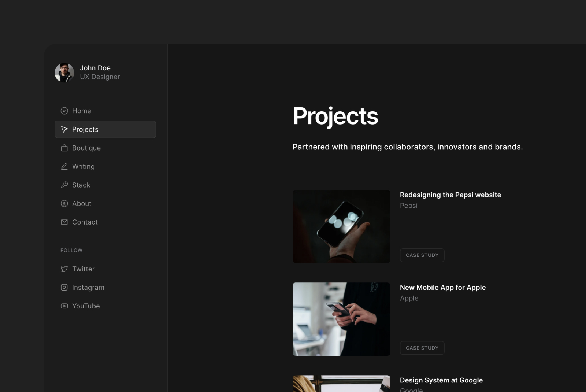Click the wrench icon beside Stack
The image size is (586, 392).
point(64,185)
